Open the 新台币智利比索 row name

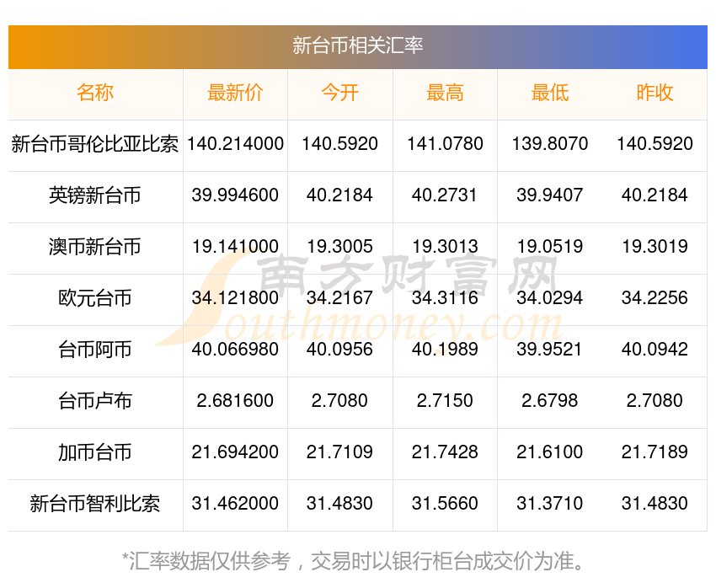[95, 504]
